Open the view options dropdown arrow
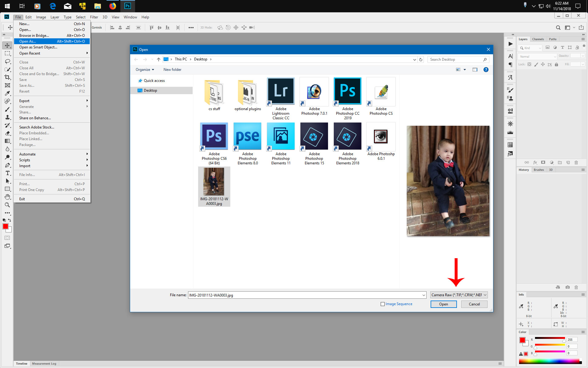The width and height of the screenshot is (588, 368). pyautogui.click(x=465, y=70)
